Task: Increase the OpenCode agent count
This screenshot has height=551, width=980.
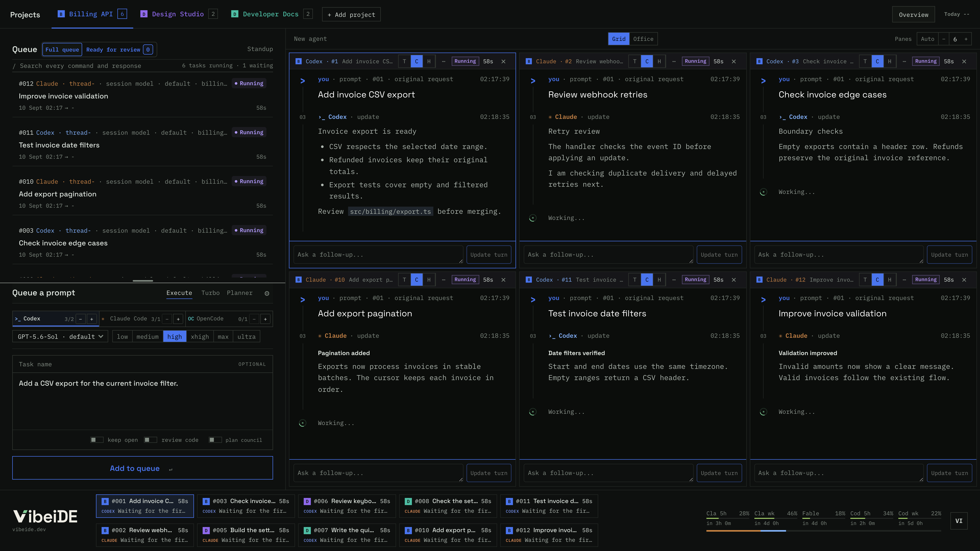Action: (x=265, y=319)
